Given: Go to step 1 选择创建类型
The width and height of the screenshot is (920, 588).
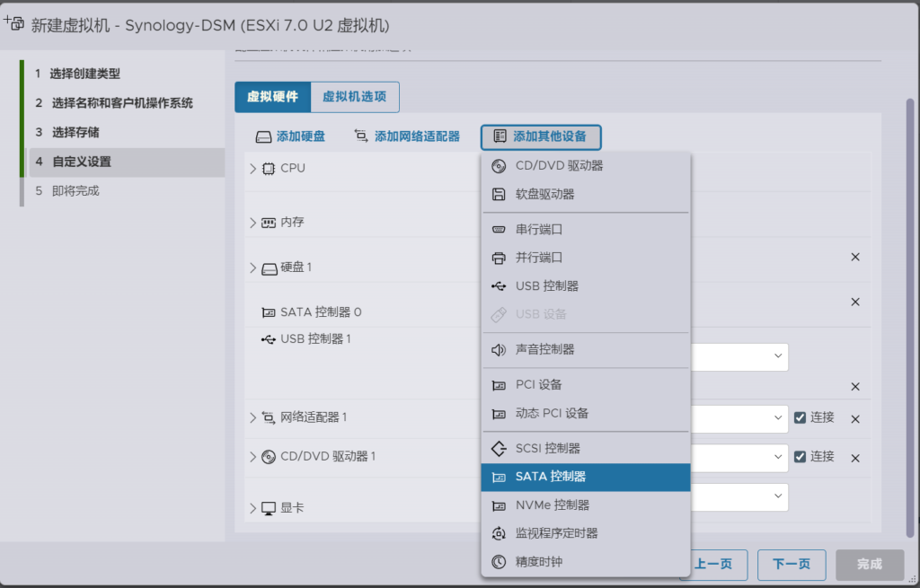Looking at the screenshot, I should [77, 74].
